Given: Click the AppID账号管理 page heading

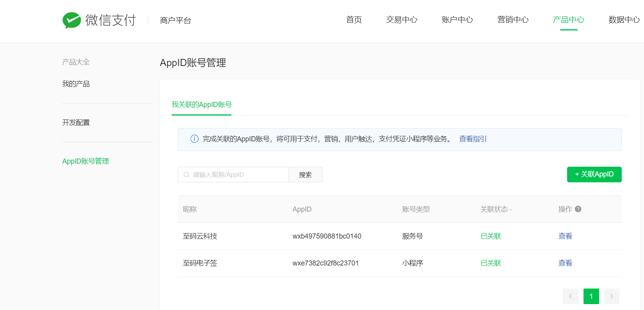Looking at the screenshot, I should (193, 63).
